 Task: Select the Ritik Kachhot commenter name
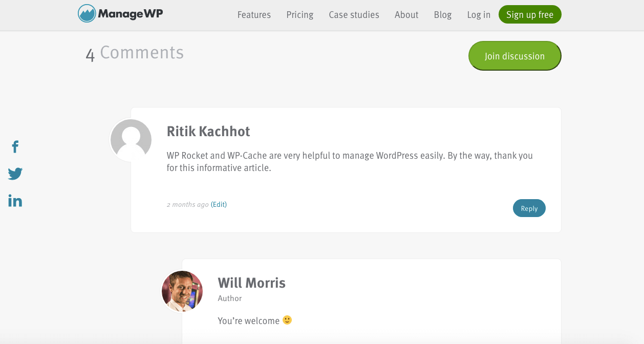208,132
